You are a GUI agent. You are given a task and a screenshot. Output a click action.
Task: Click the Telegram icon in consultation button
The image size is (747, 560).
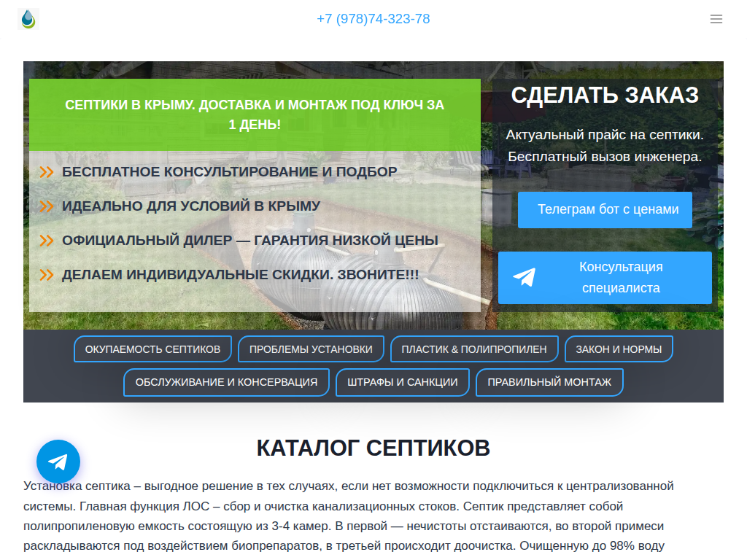tap(524, 278)
